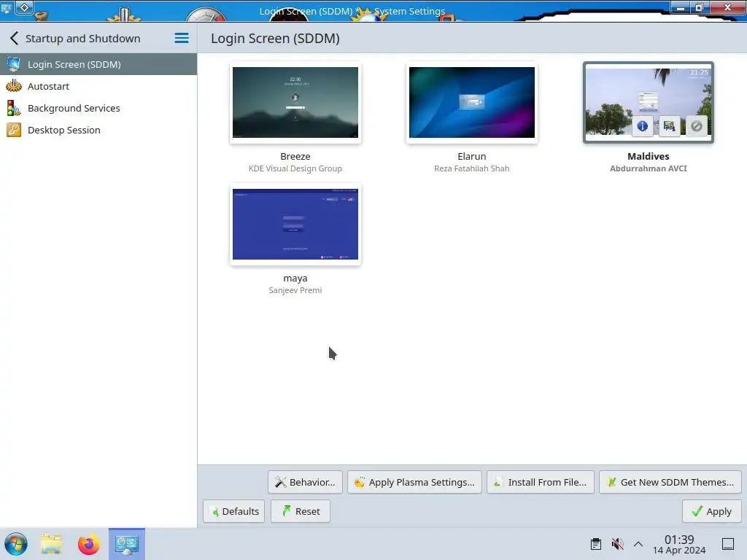Viewport: 747px width, 560px height.
Task: Select the Breeze login theme thumbnail
Action: click(295, 102)
